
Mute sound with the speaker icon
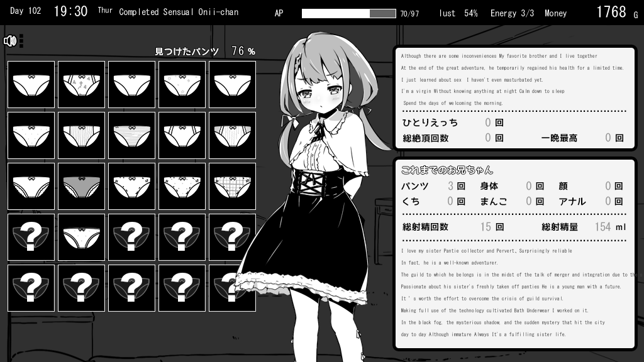[10, 41]
